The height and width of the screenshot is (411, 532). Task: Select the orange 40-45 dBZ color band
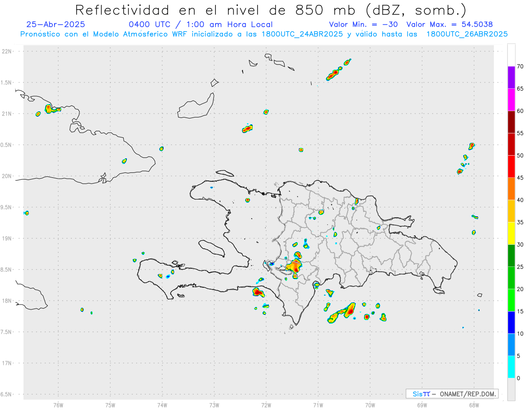pyautogui.click(x=511, y=189)
